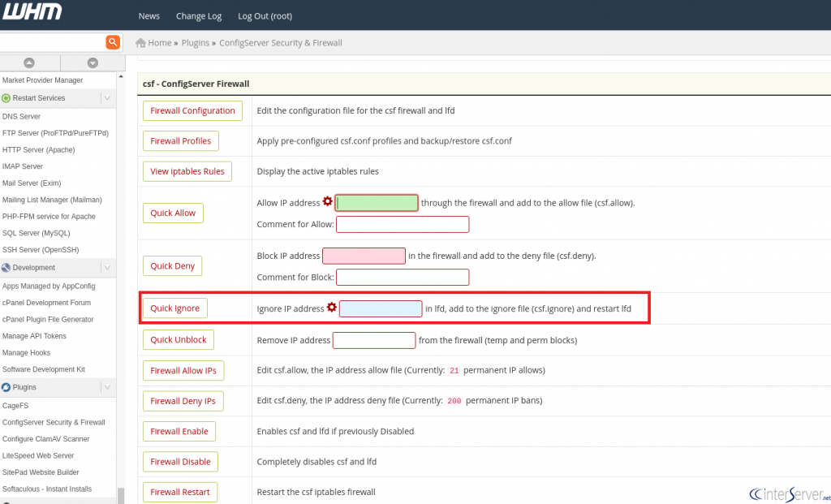Click the Firewall Restart button
This screenshot has width=831, height=504.
point(180,492)
